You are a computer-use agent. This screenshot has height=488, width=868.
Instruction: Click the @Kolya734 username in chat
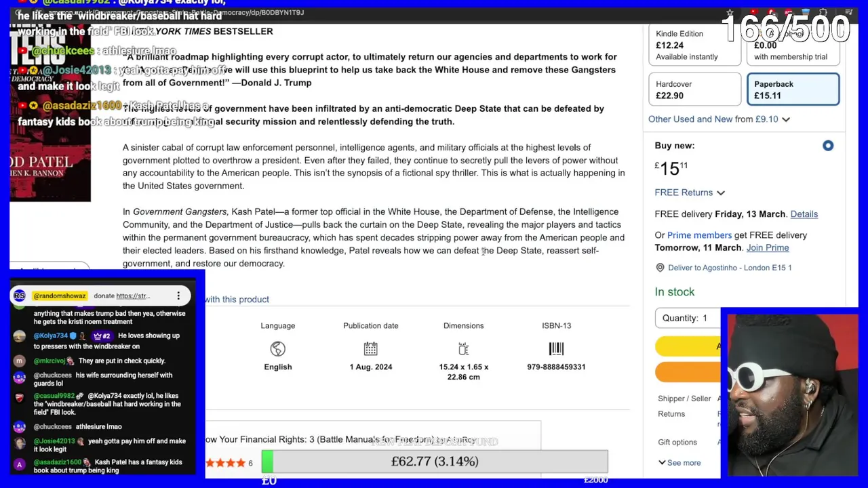51,335
